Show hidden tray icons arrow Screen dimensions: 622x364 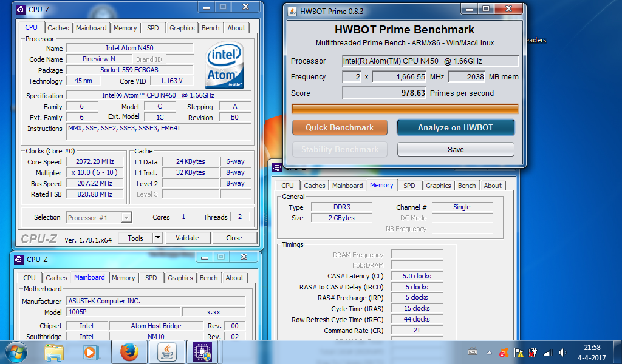click(489, 352)
